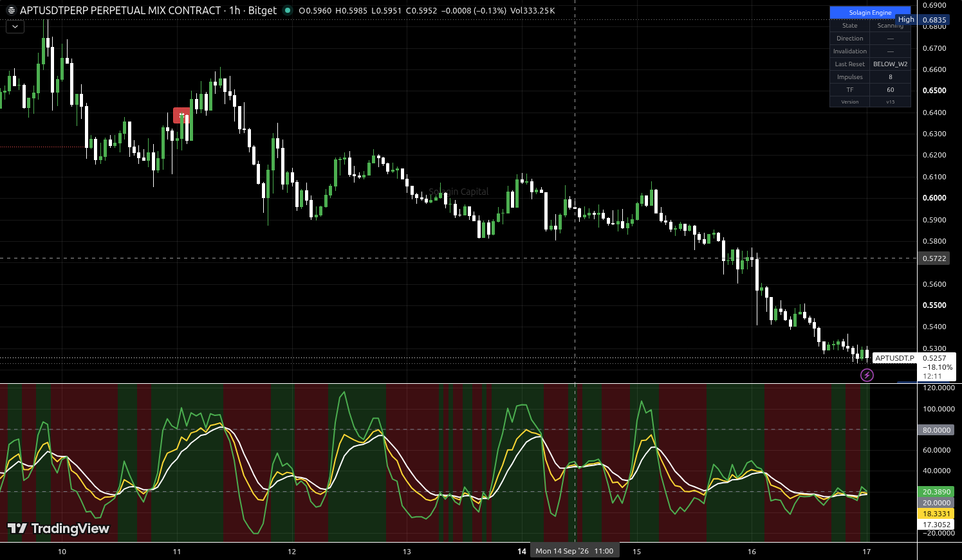
Task: Click the red signal marker on the chart
Action: tap(181, 116)
